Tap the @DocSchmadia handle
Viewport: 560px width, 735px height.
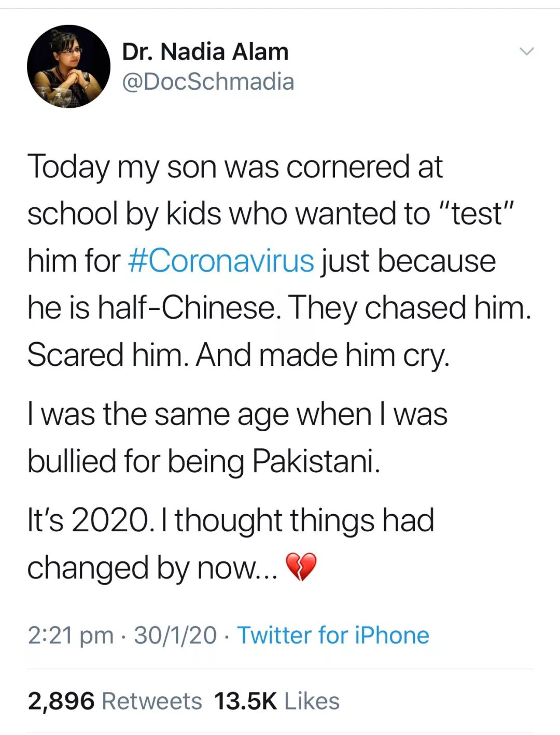click(x=208, y=82)
